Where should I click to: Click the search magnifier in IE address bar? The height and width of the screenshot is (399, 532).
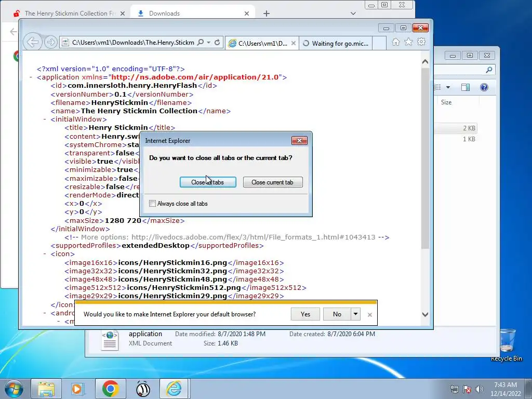point(201,43)
